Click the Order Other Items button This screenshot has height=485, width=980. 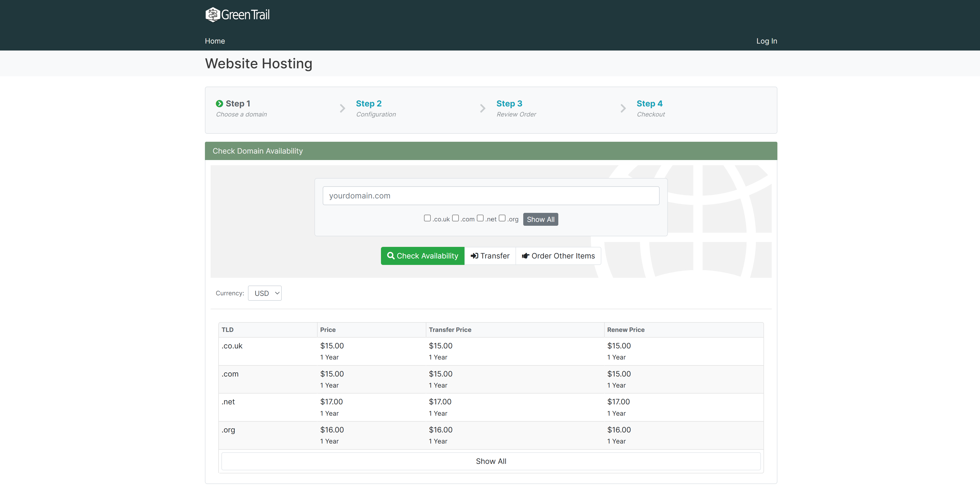click(x=559, y=256)
